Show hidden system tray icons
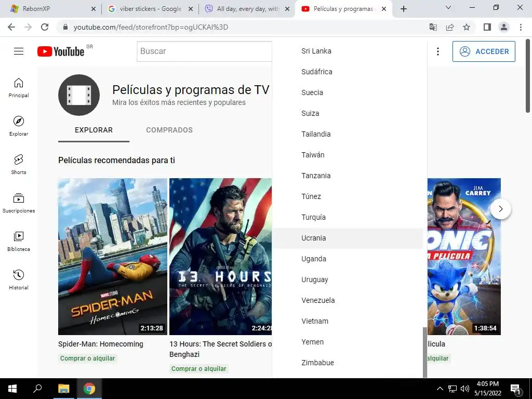 point(440,389)
